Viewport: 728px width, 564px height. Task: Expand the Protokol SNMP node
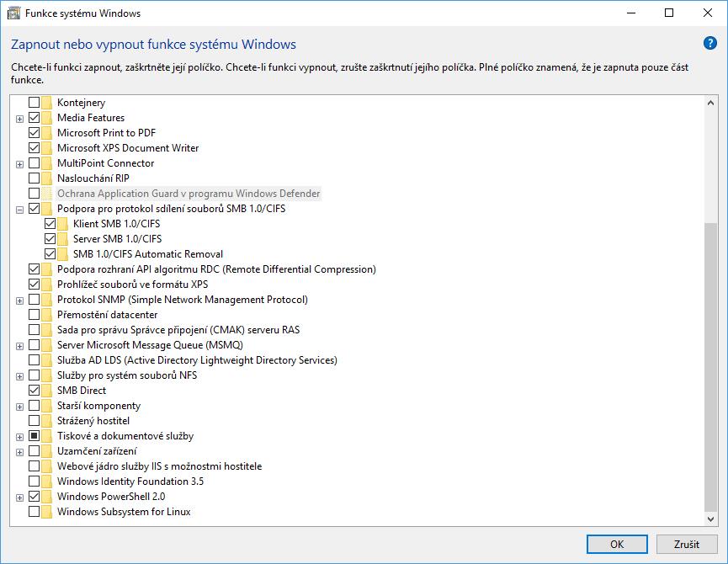pyautogui.click(x=19, y=301)
